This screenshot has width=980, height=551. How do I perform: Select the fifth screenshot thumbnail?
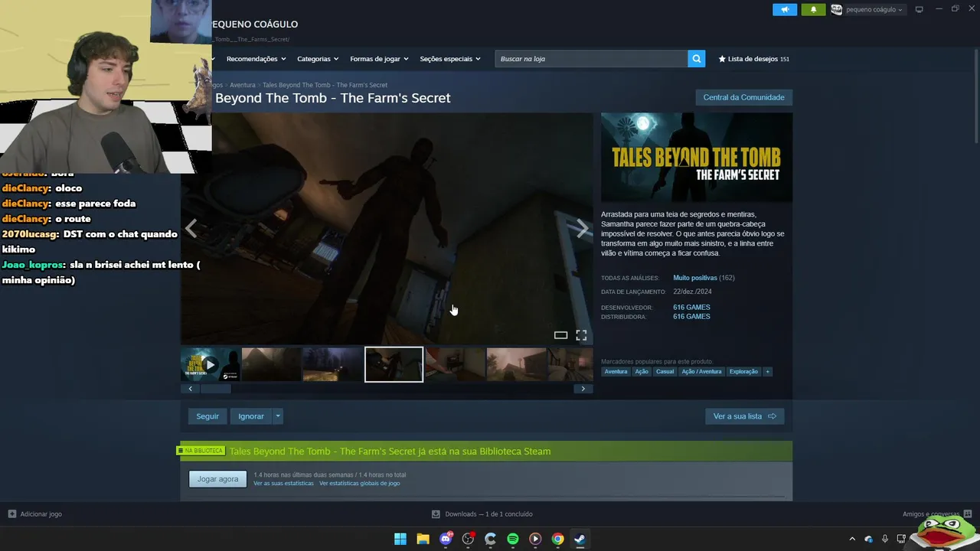[455, 364]
